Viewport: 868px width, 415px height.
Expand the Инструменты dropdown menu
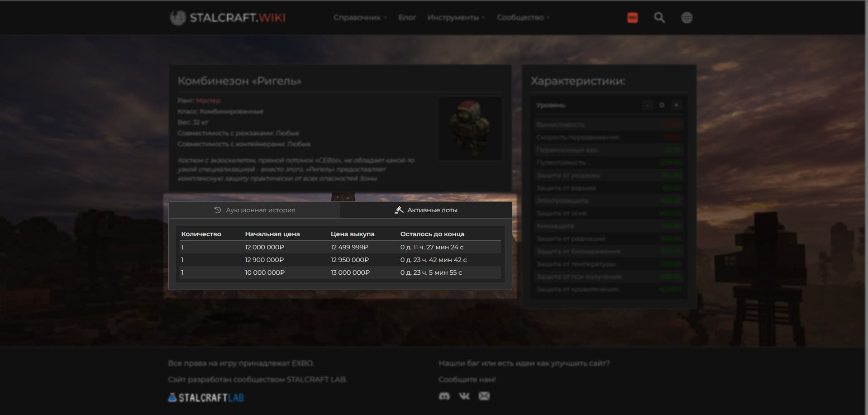coord(456,18)
